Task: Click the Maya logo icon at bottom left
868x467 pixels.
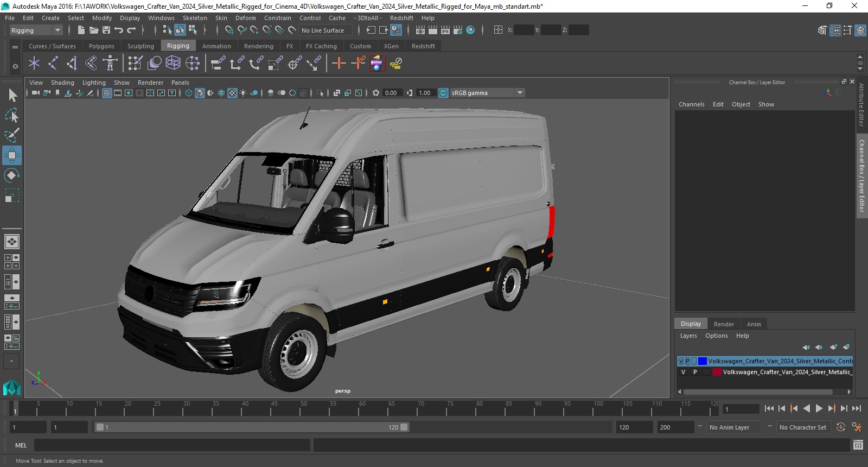Action: tap(12, 387)
